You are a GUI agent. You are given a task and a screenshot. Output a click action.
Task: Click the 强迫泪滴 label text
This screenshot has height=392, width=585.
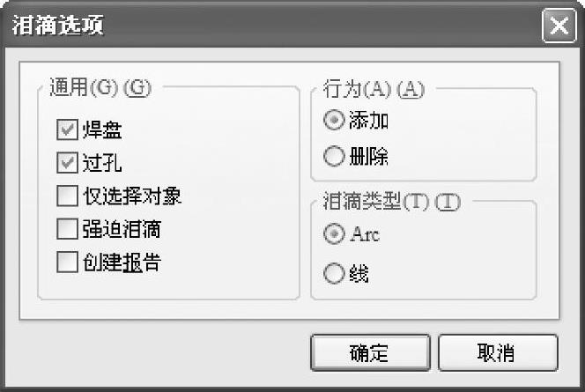point(121,229)
